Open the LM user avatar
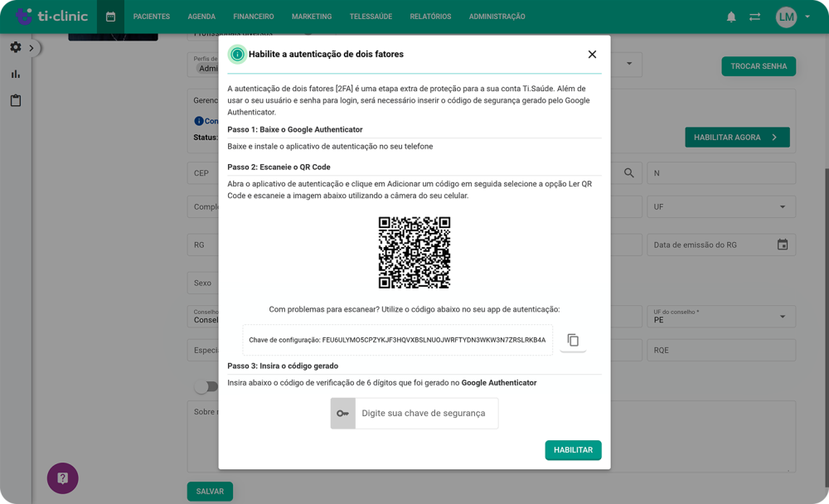Image resolution: width=829 pixels, height=504 pixels. (786, 17)
